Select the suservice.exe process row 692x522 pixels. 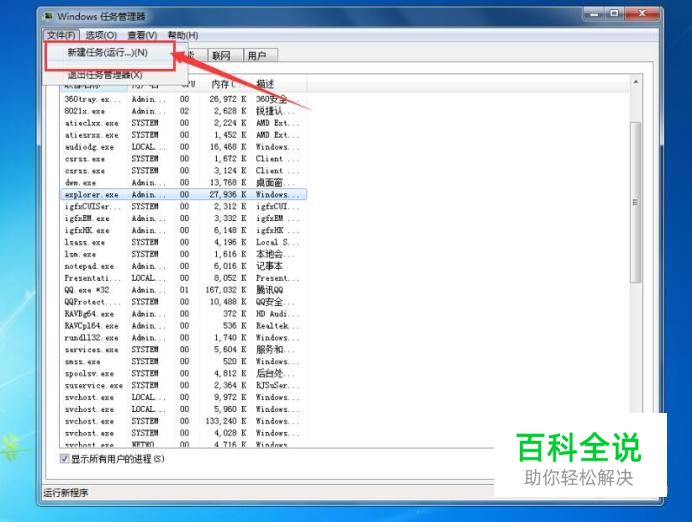(183, 385)
